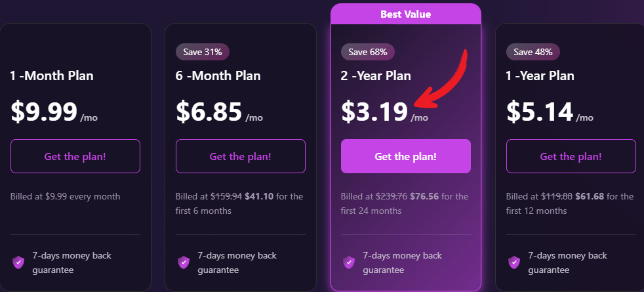
Task: Click the 1-Year Plan shield checkmark icon
Action: (514, 262)
